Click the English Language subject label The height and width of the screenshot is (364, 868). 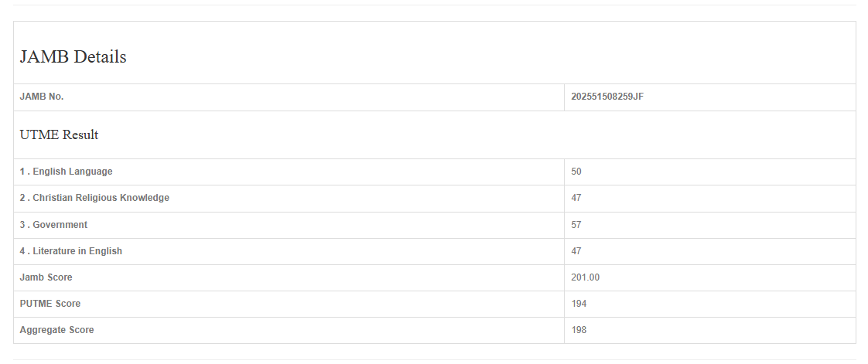[x=66, y=172]
